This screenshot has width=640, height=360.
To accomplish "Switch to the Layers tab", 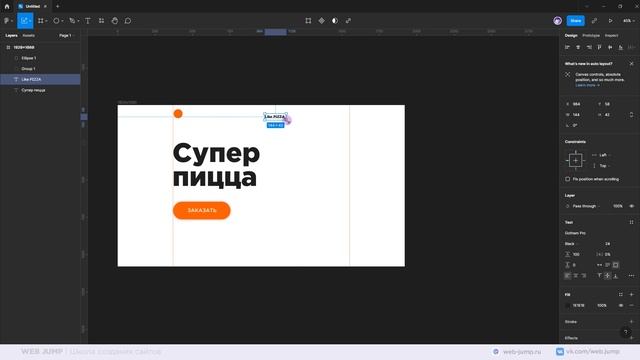I will point(11,36).
